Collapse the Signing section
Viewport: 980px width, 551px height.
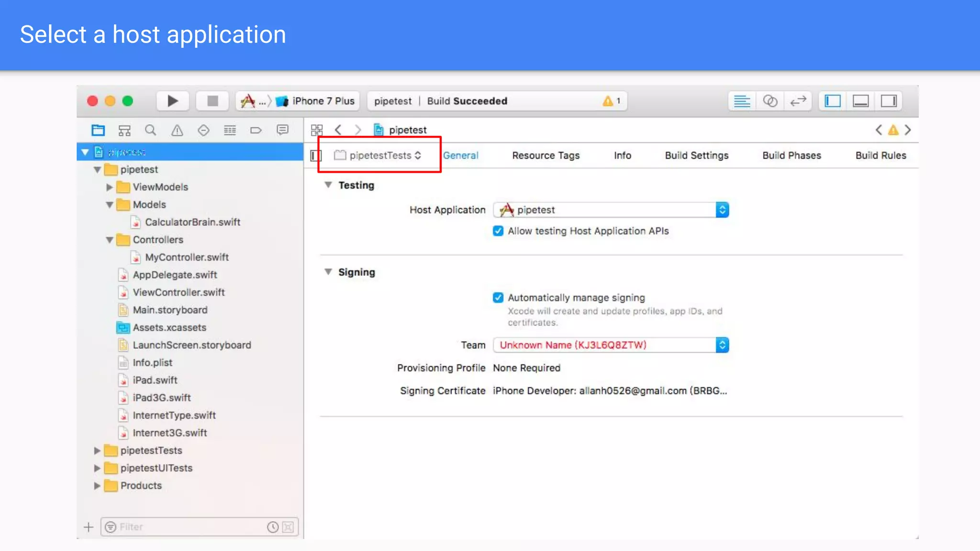[328, 272]
